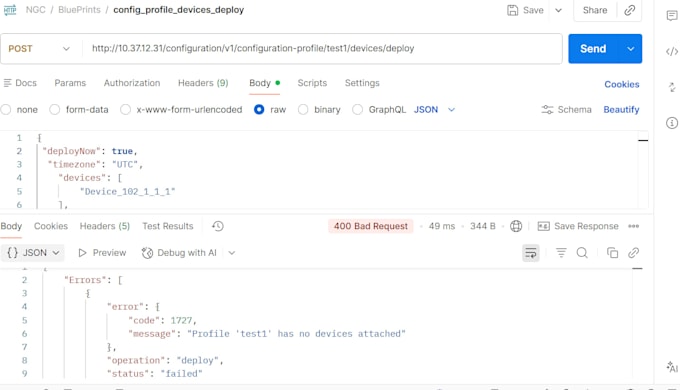
Task: Click the request URL input field
Action: [x=322, y=49]
